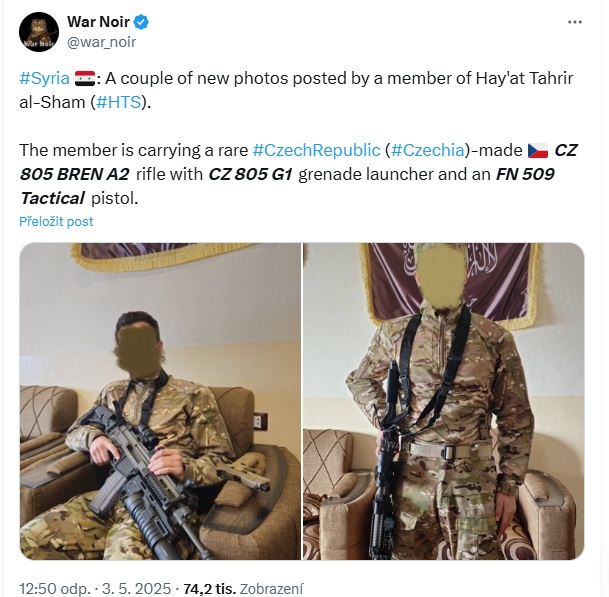Open the #HTS hashtag
The image size is (609, 597).
(x=118, y=102)
